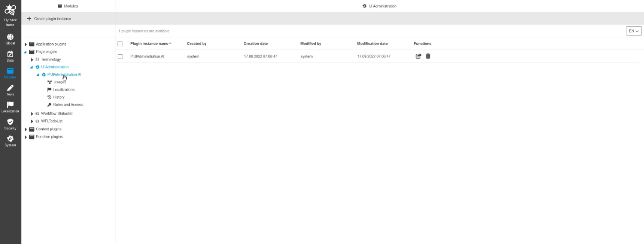Viewport: 644px width, 244px height.
Task: Expand the Workflow Statuslist tree node
Action: click(x=32, y=114)
